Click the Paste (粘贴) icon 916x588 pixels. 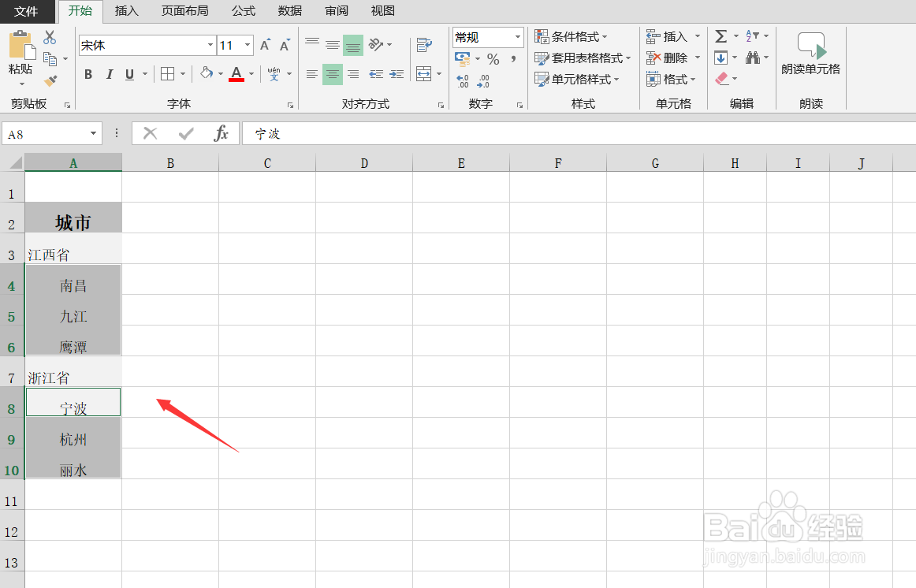tap(21, 46)
